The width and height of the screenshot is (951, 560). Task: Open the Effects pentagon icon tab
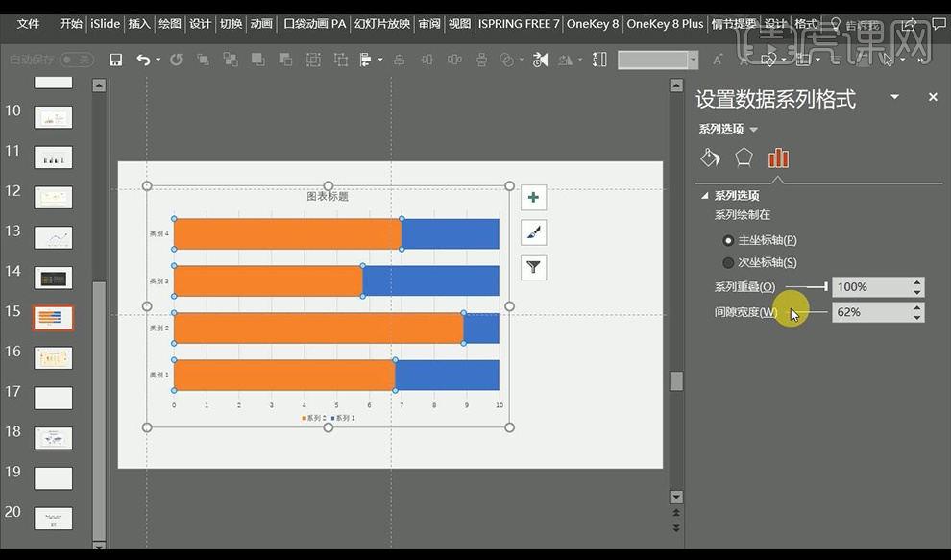pos(744,158)
